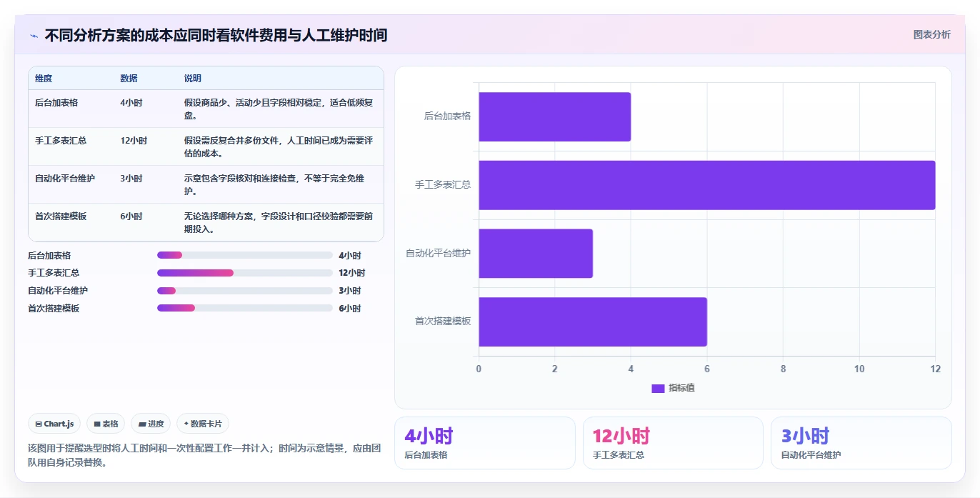This screenshot has height=498, width=980.
Task: Click the x-axis tick value 6
Action: click(707, 369)
